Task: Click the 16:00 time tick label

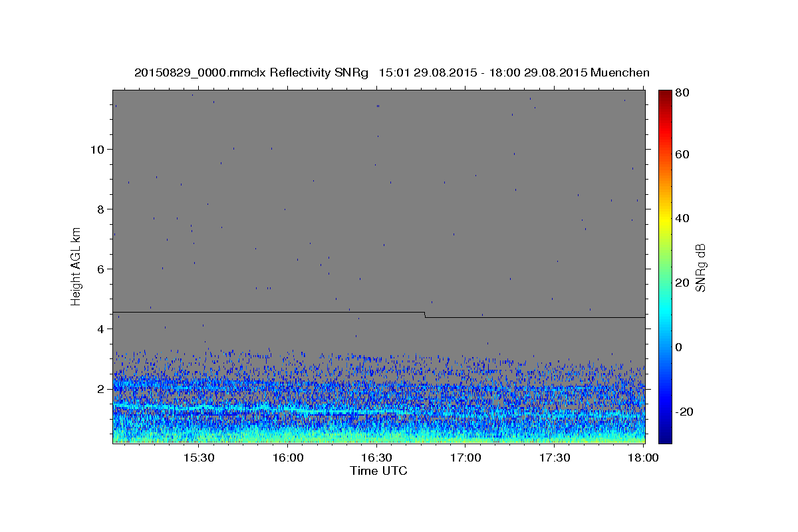Action: [287, 458]
